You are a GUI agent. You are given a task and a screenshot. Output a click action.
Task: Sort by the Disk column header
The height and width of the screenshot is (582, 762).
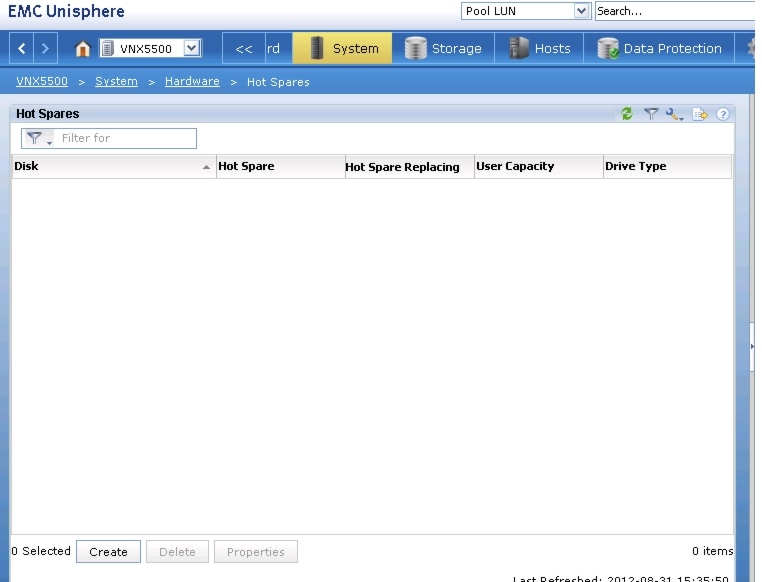tap(114, 167)
